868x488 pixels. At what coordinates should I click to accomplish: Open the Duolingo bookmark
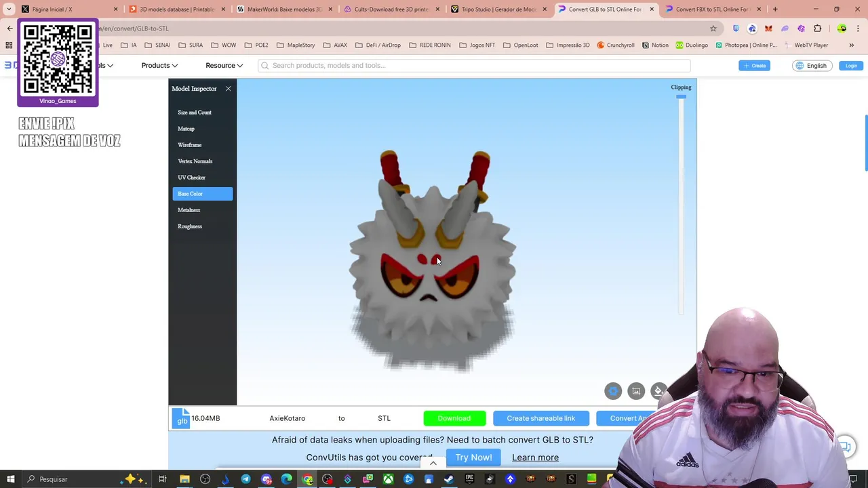pos(692,45)
